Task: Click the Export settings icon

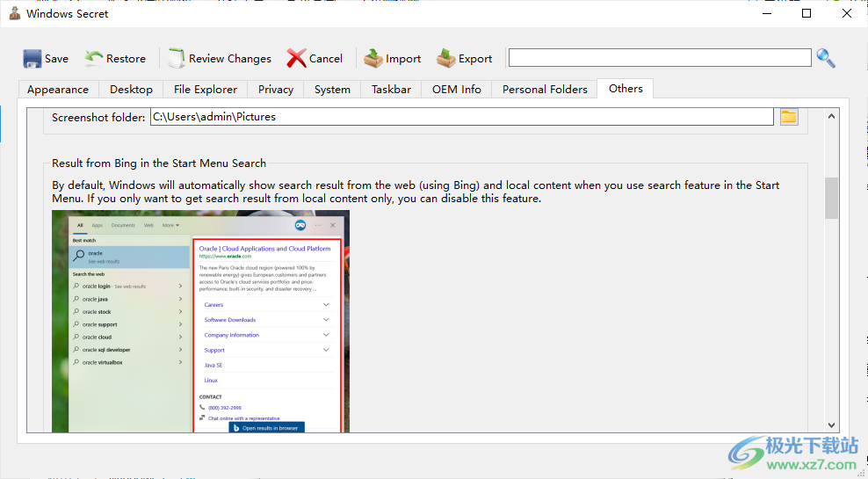Action: tap(446, 59)
